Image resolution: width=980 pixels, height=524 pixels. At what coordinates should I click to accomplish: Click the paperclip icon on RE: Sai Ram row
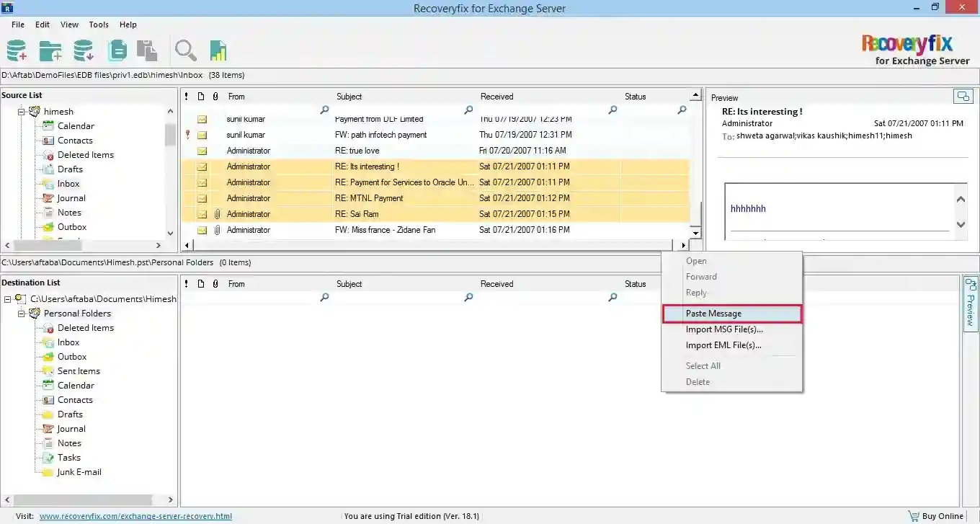[x=216, y=214]
